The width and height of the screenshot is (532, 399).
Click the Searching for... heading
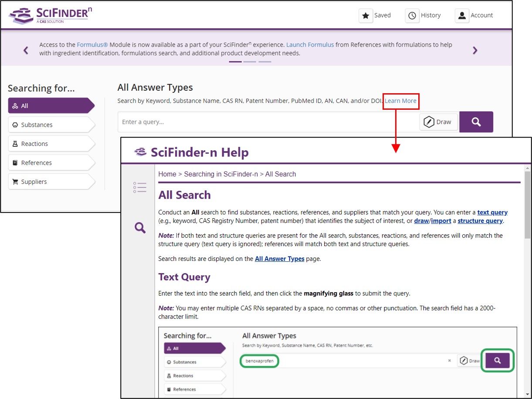(41, 88)
